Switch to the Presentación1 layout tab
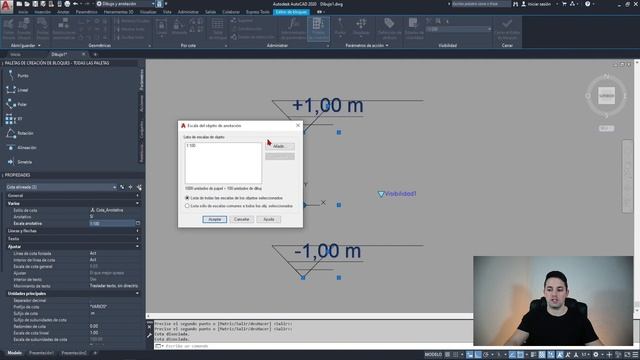Screen dimensions: 640x360 click(x=41, y=353)
